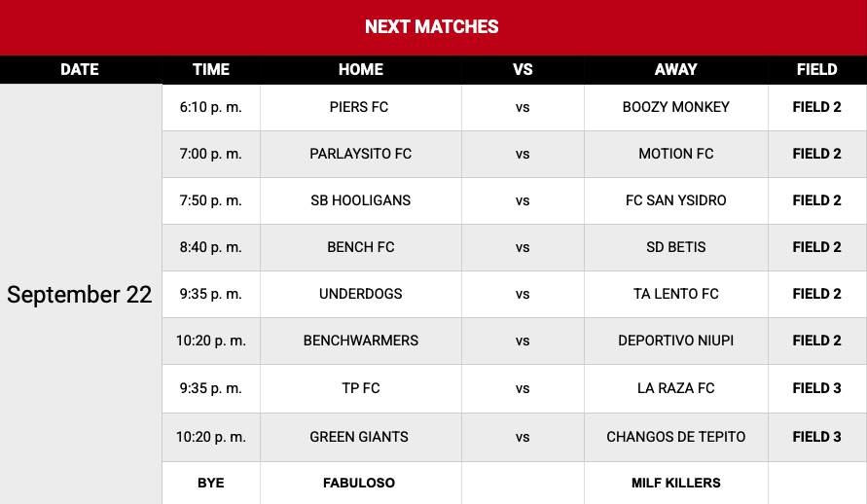Open the BOOZY MONKEY team entry

[675, 107]
